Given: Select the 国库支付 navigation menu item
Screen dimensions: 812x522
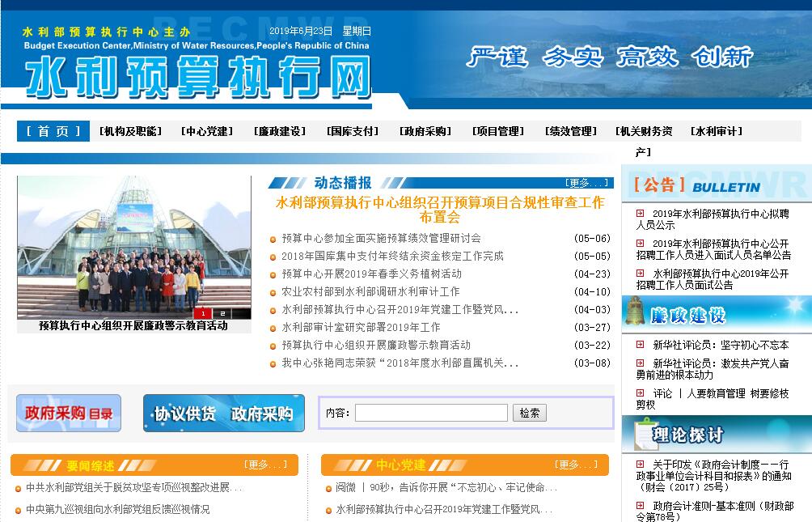Looking at the screenshot, I should click(x=352, y=131).
